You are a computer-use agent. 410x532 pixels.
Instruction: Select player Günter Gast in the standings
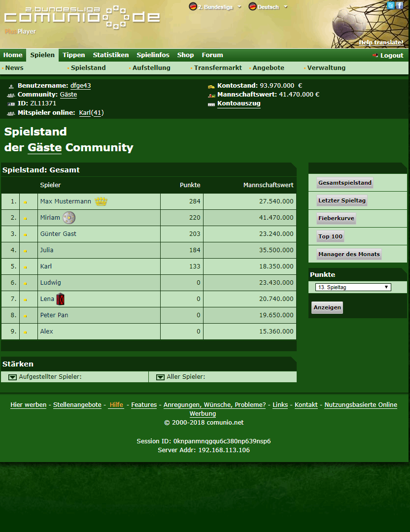coord(58,234)
